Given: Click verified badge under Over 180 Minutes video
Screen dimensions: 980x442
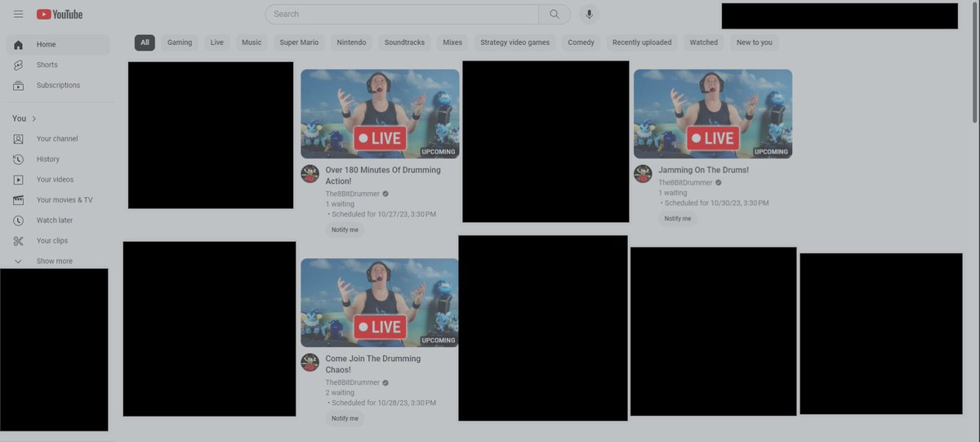Looking at the screenshot, I should (x=385, y=194).
